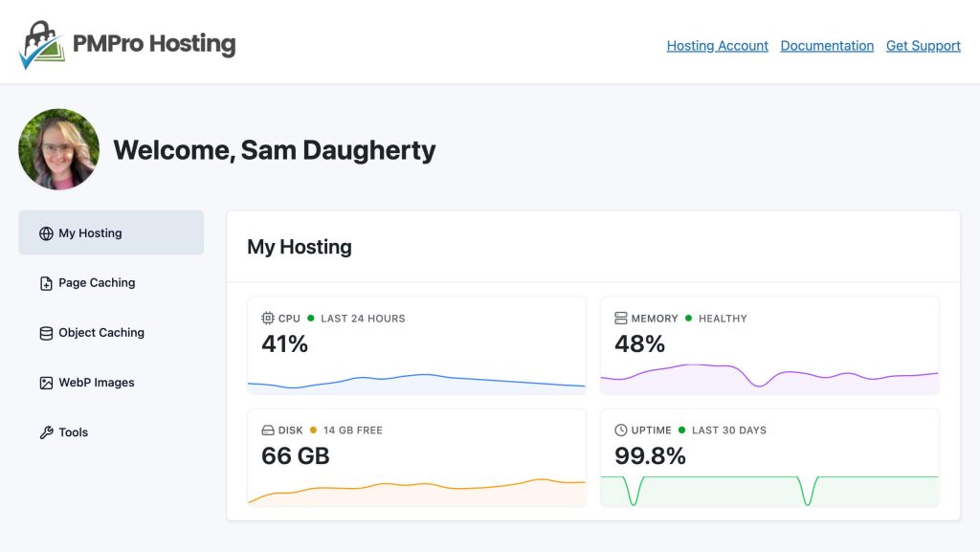The image size is (980, 552).
Task: Open the Page Caching sidebar section
Action: point(99,282)
